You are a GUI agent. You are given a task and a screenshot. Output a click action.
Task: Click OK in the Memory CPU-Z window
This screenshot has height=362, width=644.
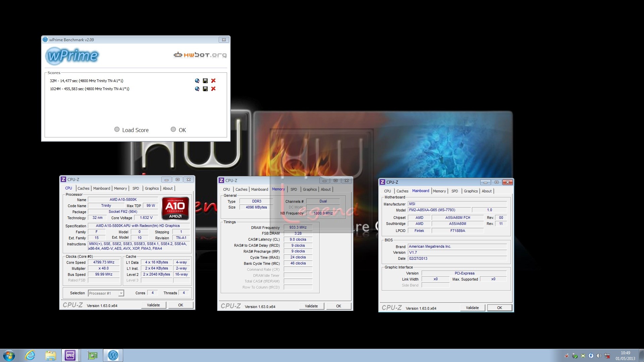tap(338, 306)
